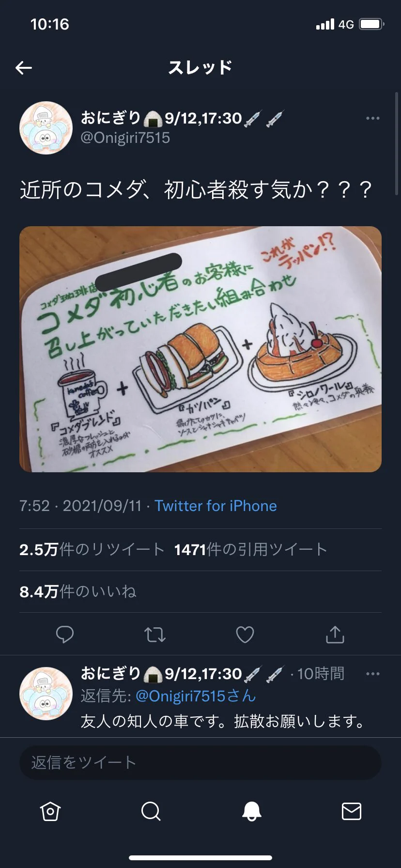Open the main tweet's three-dot menu

click(x=372, y=118)
